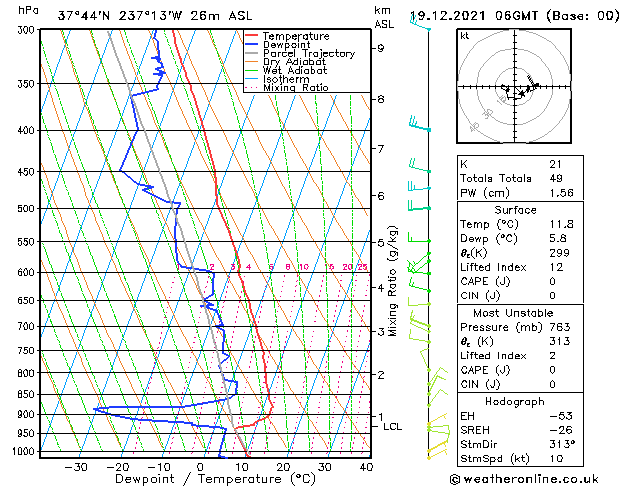Click the Wet Adiabat legend entry
The height and width of the screenshot is (486, 629).
tap(286, 71)
